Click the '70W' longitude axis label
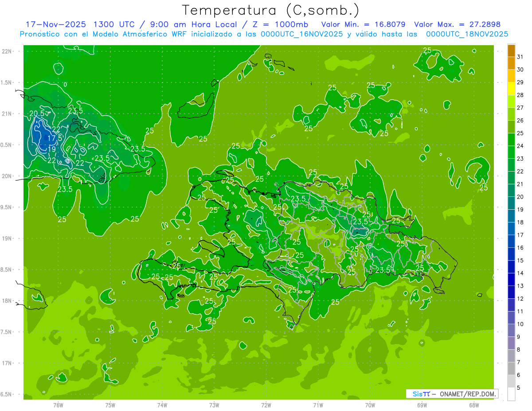Viewport: 532px width, 411px height. [370, 405]
